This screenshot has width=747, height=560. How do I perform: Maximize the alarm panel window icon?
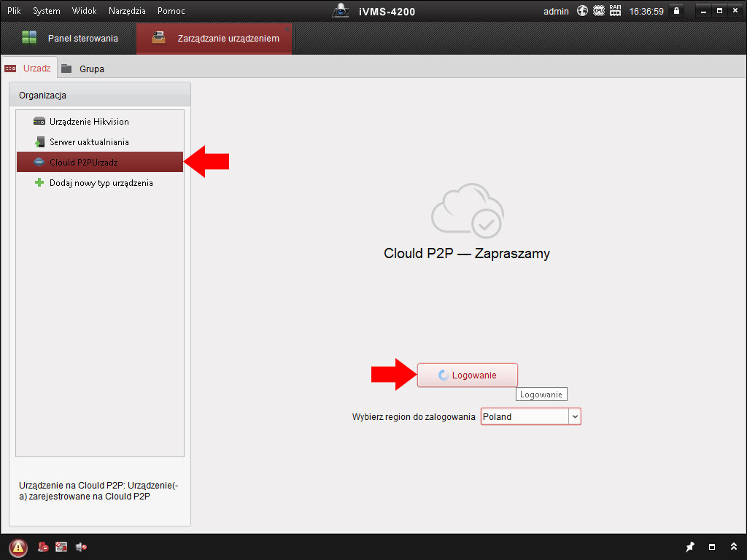712,547
